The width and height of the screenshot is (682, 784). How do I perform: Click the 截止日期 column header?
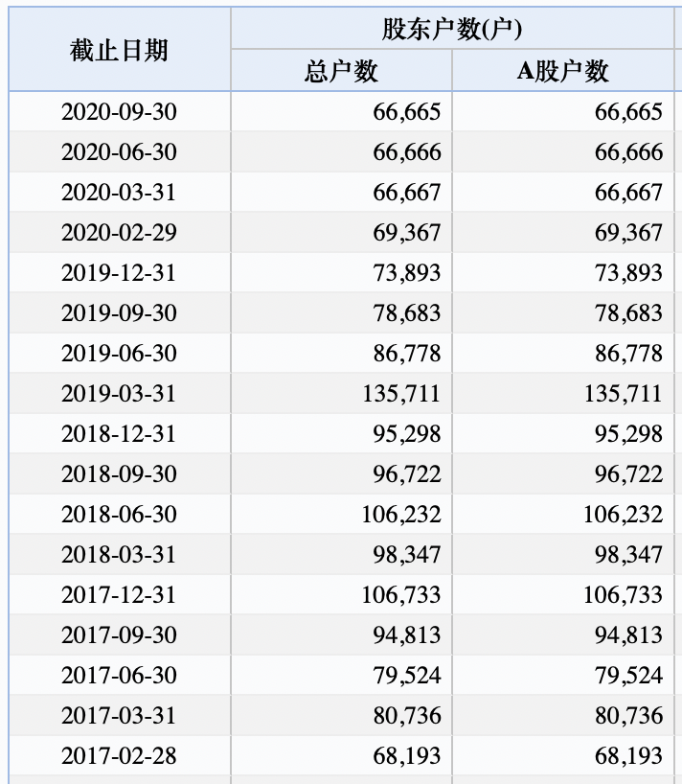click(x=119, y=50)
